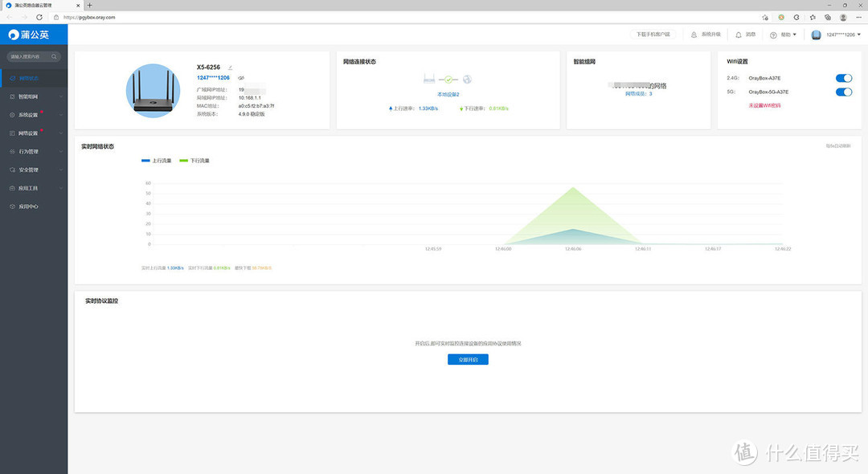This screenshot has height=474, width=868.
Task: Open the 消息 notification bell
Action: (x=739, y=35)
